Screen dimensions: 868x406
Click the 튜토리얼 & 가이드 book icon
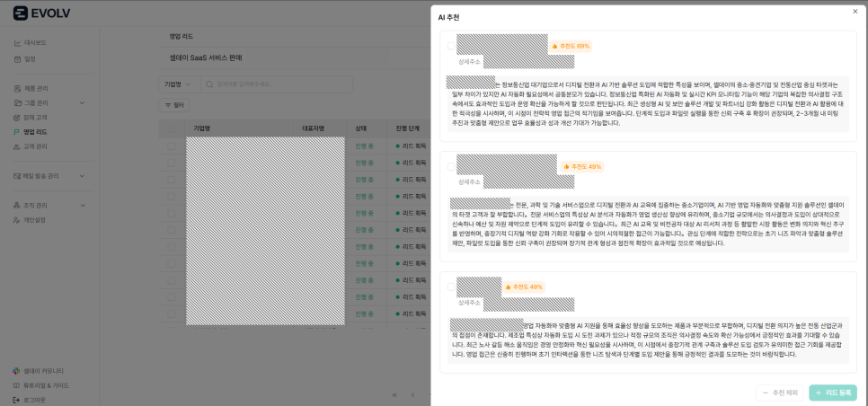[17, 385]
